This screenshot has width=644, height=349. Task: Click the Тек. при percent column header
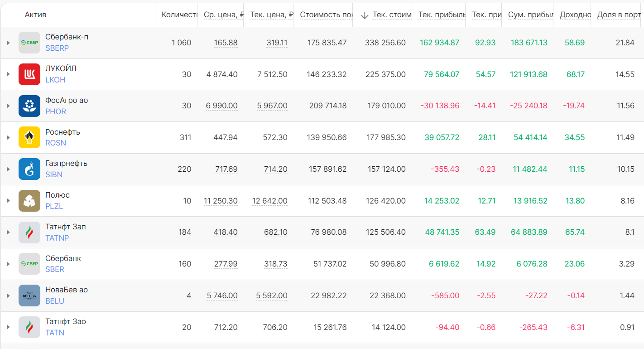pos(486,15)
